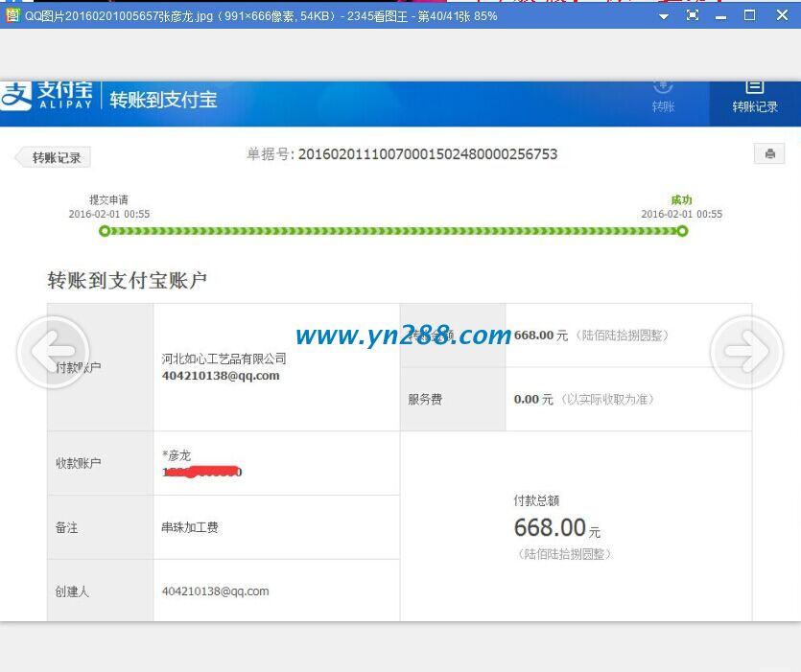This screenshot has height=672, width=801.
Task: Click the printer icon
Action: point(769,154)
